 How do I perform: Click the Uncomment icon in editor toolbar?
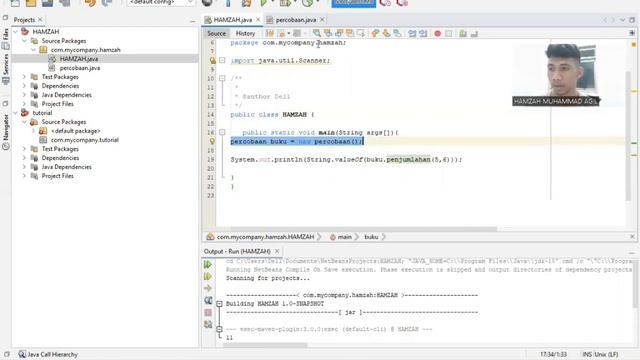coord(474,33)
